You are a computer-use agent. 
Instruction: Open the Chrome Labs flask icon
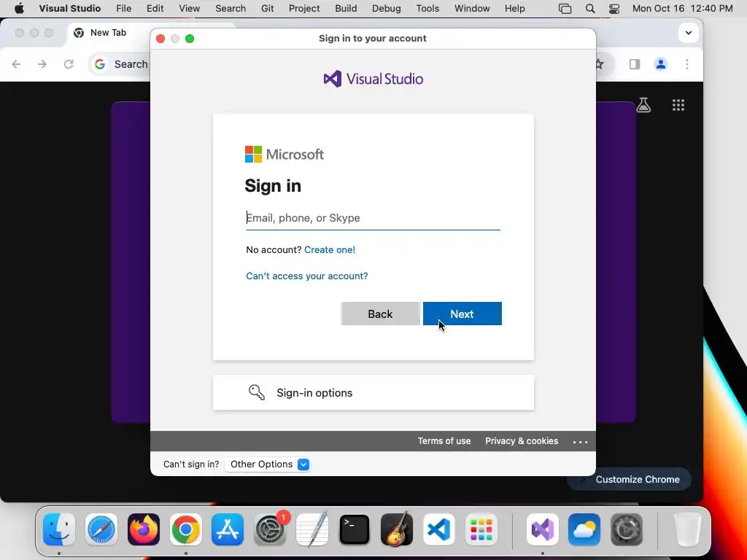click(x=643, y=105)
